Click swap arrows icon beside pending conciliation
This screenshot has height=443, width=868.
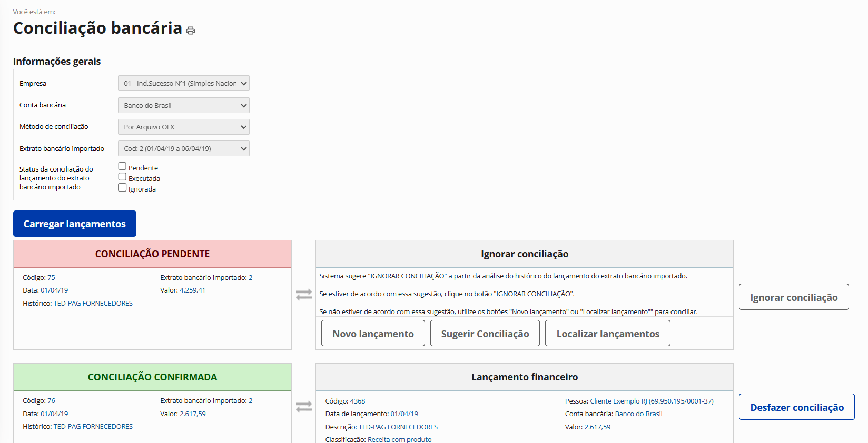[304, 295]
